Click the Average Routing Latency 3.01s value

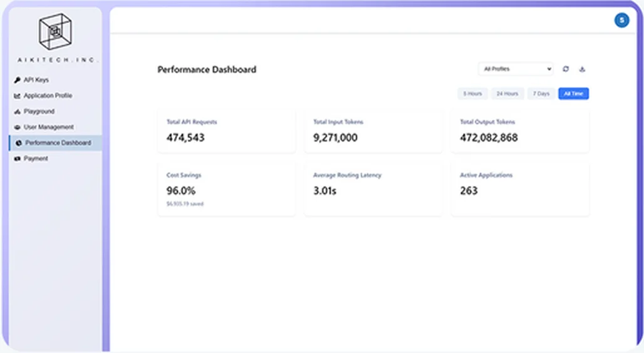325,191
